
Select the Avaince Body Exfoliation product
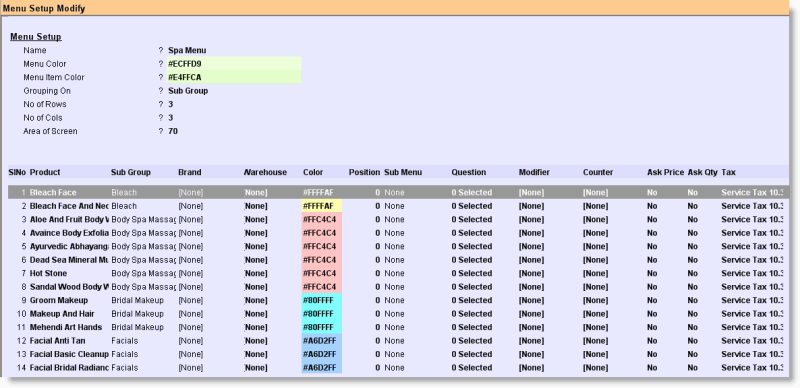(x=69, y=233)
